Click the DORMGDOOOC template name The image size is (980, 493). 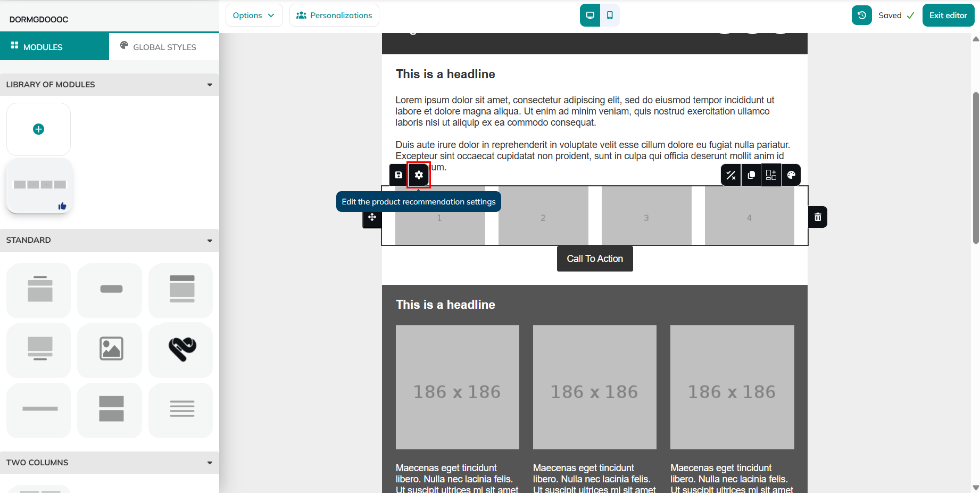[39, 20]
